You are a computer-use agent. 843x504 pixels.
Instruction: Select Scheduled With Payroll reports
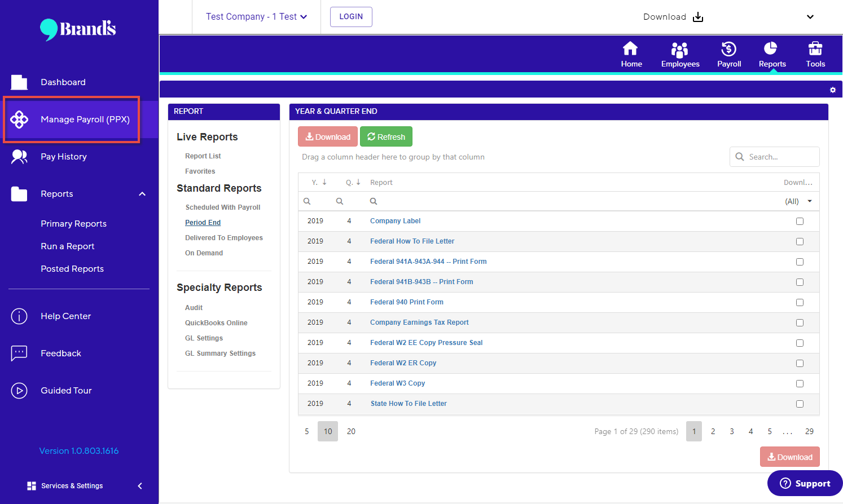point(223,207)
